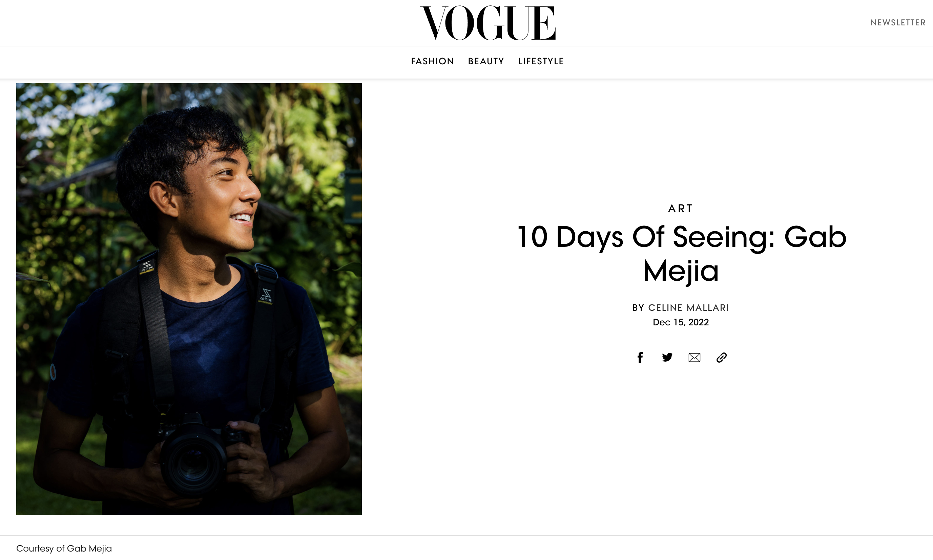Image resolution: width=933 pixels, height=560 pixels.
Task: Open the Newsletter signup link
Action: [897, 23]
